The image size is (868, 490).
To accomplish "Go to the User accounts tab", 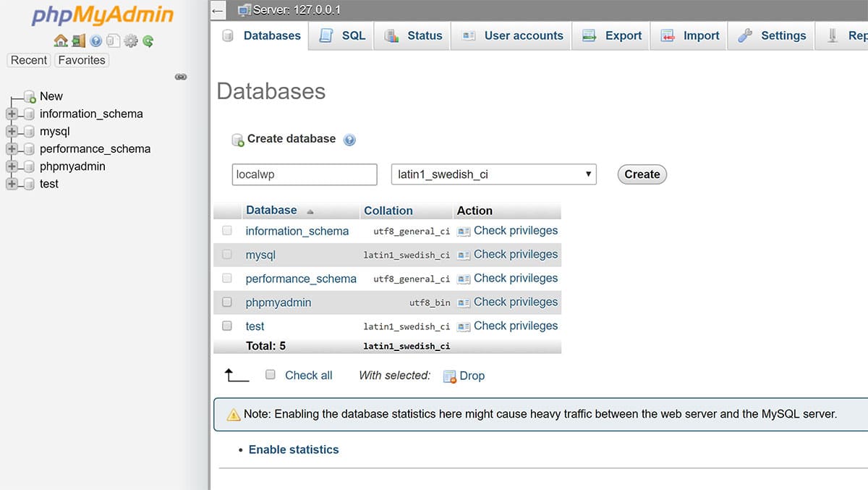I will tap(511, 35).
